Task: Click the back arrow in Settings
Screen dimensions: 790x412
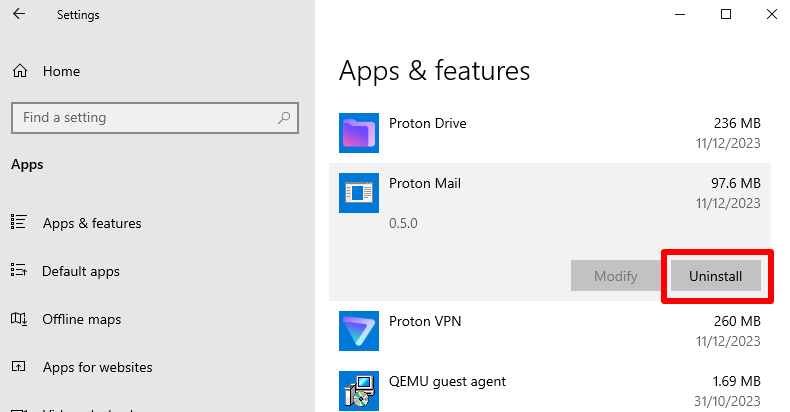Action: click(19, 14)
